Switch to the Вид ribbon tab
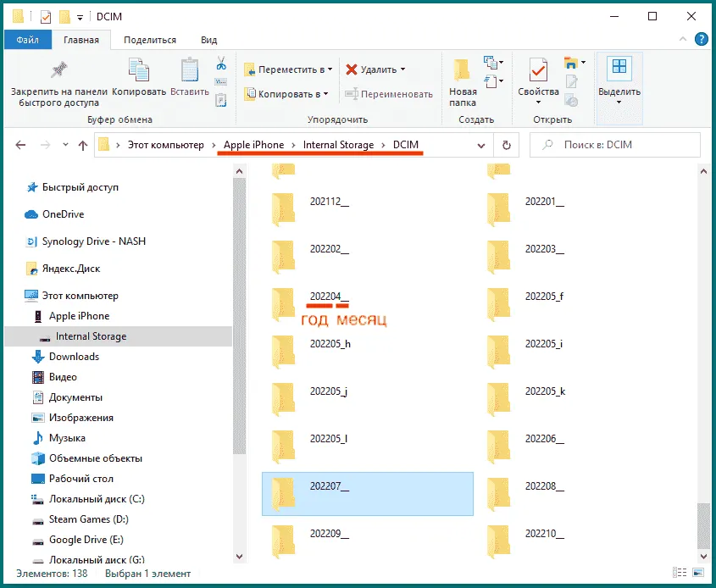 208,40
